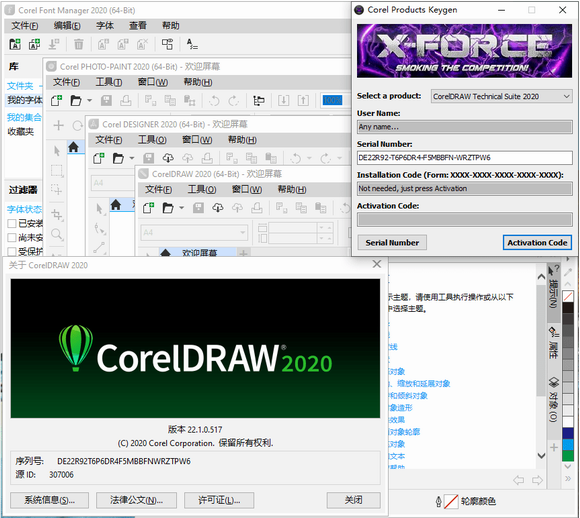
Task: Select the crop tool in PHOTO-PAINT toolbox
Action: coord(57,215)
